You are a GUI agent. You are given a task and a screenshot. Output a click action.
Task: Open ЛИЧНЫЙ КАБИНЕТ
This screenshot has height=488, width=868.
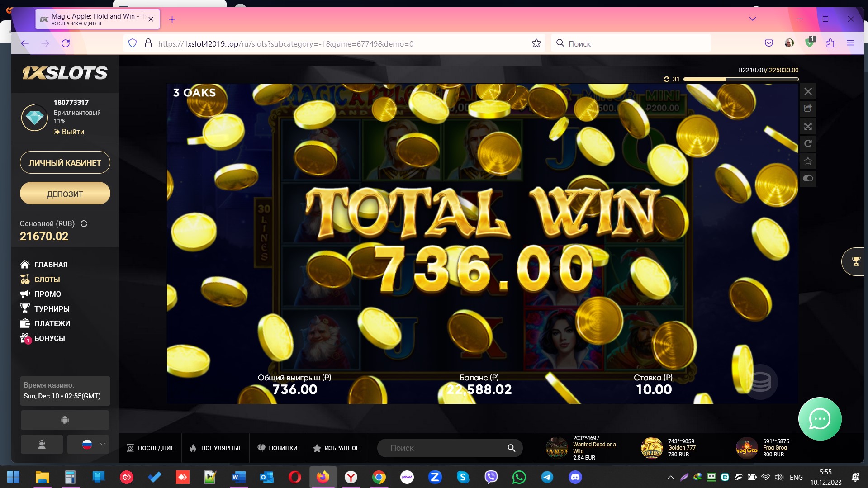tap(65, 163)
